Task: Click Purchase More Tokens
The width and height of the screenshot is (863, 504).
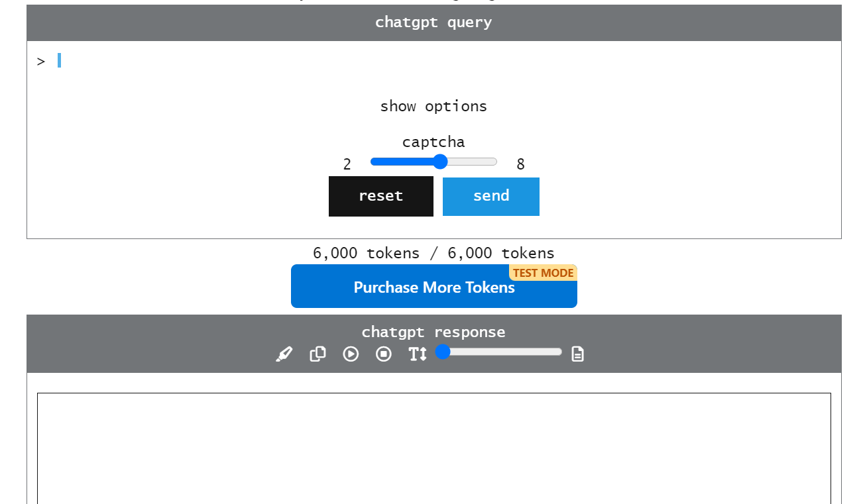Action: [x=433, y=287]
